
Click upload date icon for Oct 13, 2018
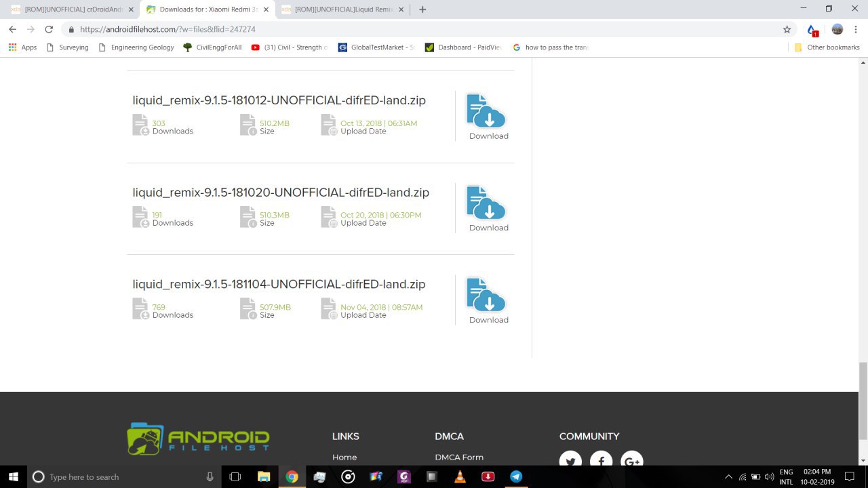point(329,125)
